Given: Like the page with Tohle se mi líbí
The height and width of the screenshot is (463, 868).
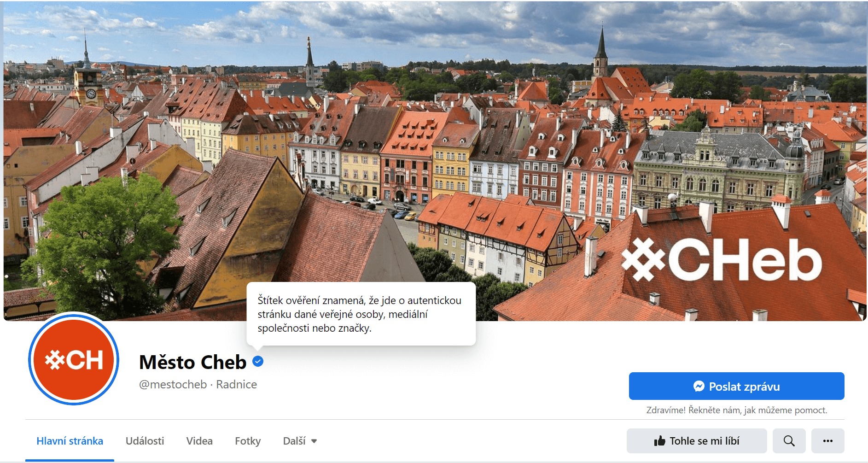Looking at the screenshot, I should tap(697, 441).
